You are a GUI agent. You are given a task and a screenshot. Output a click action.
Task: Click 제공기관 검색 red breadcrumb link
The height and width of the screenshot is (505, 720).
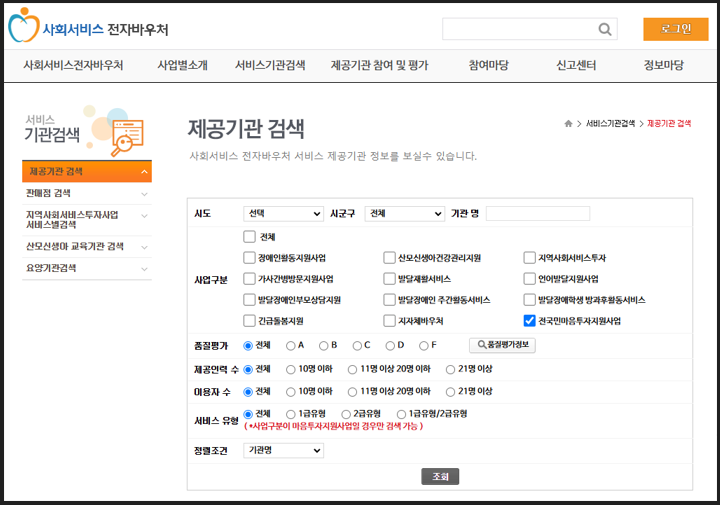[x=669, y=123]
